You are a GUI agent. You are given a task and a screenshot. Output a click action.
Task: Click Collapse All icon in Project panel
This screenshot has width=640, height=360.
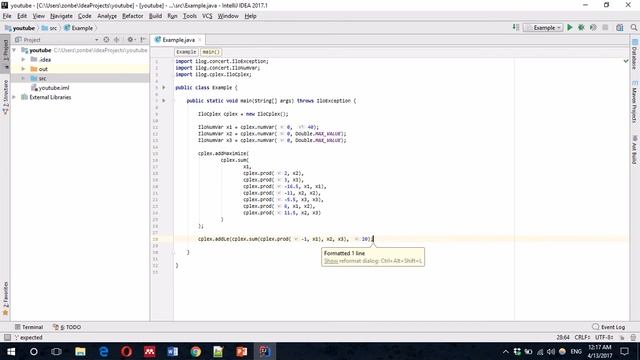pyautogui.click(x=117, y=40)
